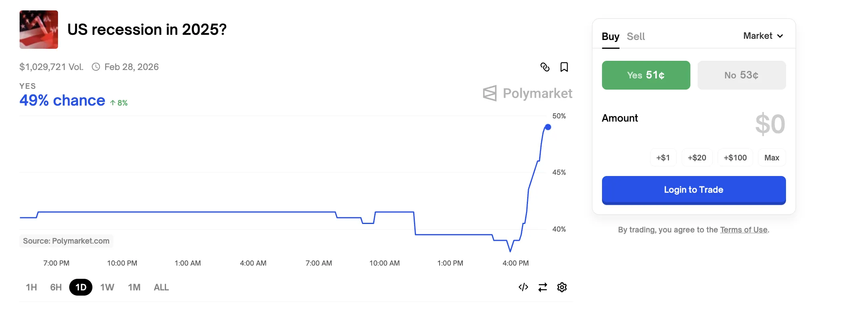
Task: Open chart settings gear
Action: pyautogui.click(x=562, y=287)
